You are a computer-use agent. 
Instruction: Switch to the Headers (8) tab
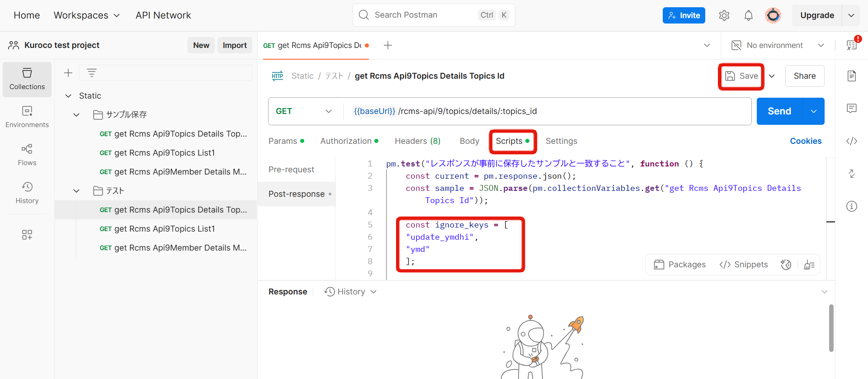(417, 141)
